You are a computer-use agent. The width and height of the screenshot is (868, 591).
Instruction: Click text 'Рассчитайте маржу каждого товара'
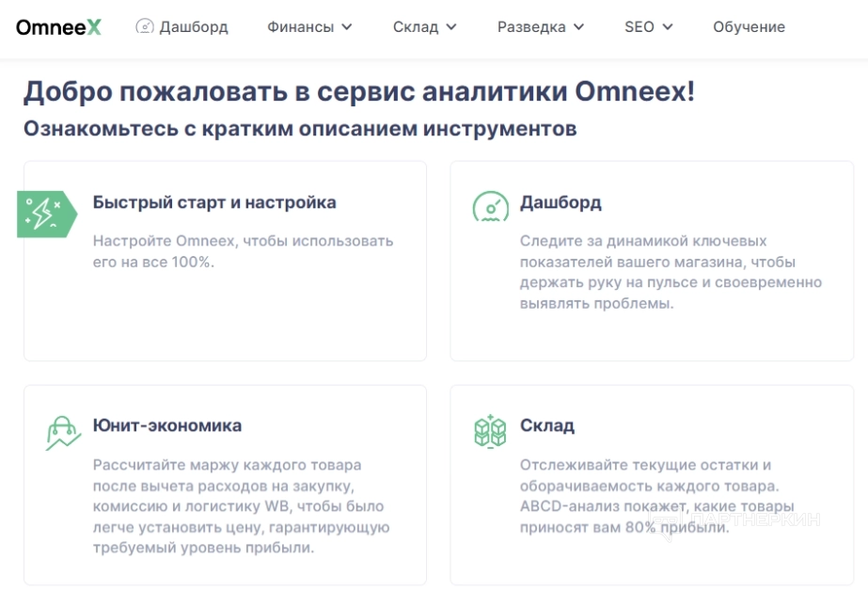point(227,465)
